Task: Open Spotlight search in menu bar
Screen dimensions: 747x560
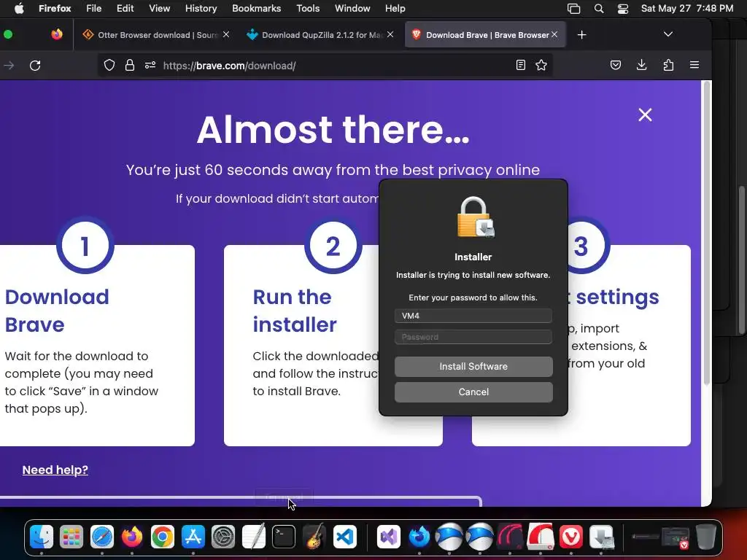Action: click(x=599, y=8)
